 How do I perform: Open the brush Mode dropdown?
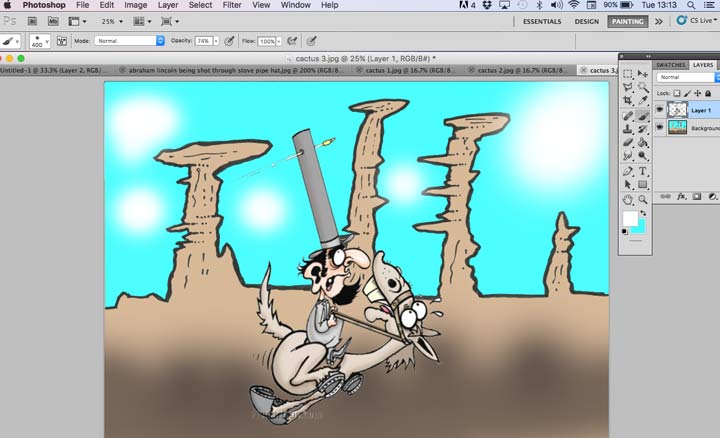[129, 41]
